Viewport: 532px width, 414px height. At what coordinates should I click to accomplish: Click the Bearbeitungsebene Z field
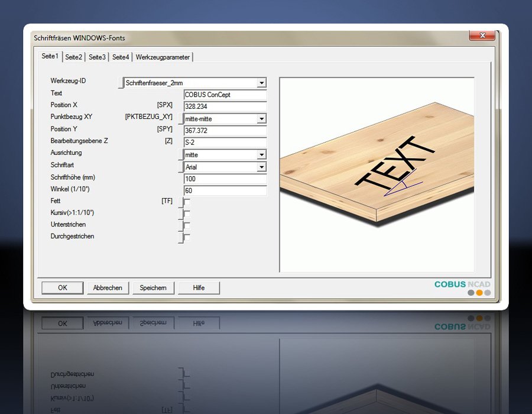(x=225, y=143)
